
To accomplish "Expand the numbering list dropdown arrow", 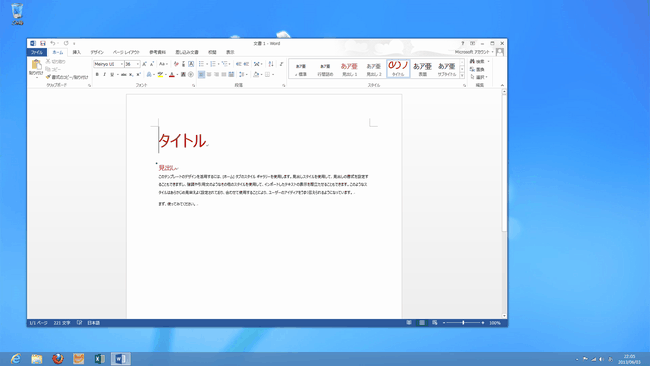I will (x=218, y=64).
